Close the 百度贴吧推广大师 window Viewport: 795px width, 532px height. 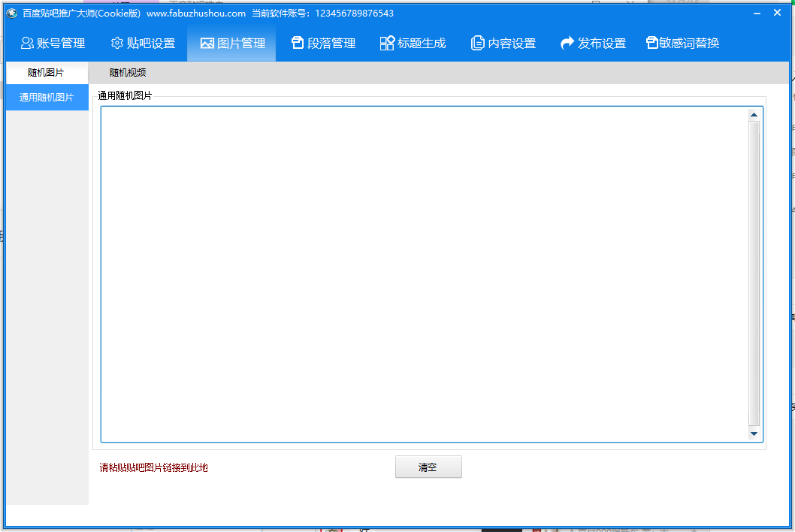click(x=777, y=13)
